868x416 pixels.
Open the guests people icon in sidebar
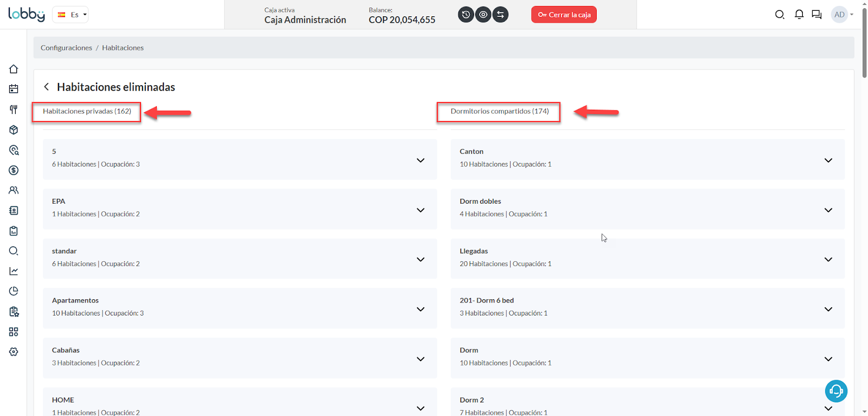[14, 190]
